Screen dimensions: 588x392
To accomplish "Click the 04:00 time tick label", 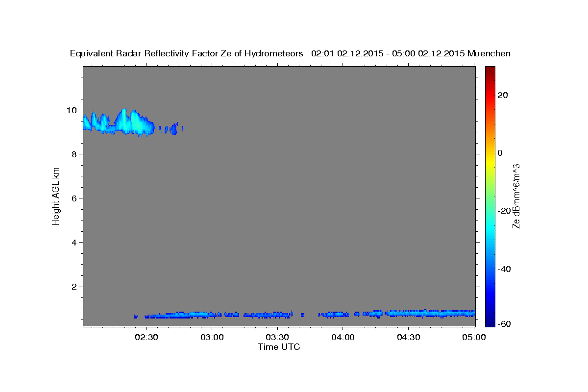I will pyautogui.click(x=343, y=337).
